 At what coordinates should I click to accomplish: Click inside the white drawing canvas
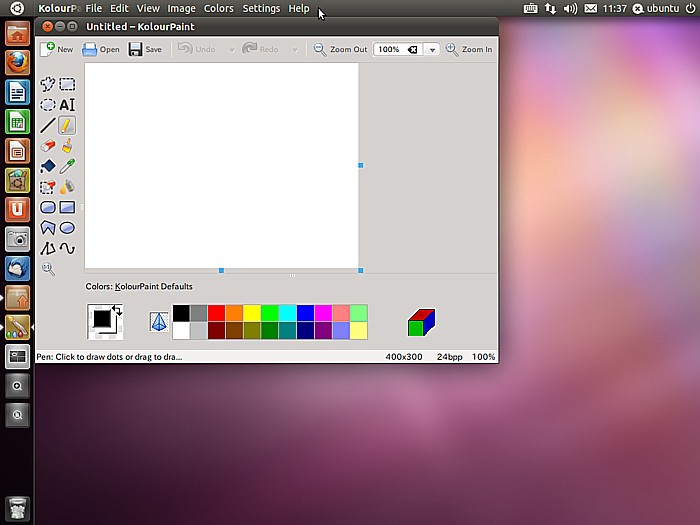tap(221, 166)
